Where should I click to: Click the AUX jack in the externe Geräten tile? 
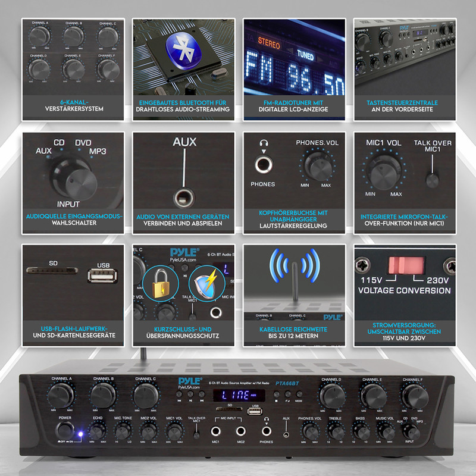point(184,198)
